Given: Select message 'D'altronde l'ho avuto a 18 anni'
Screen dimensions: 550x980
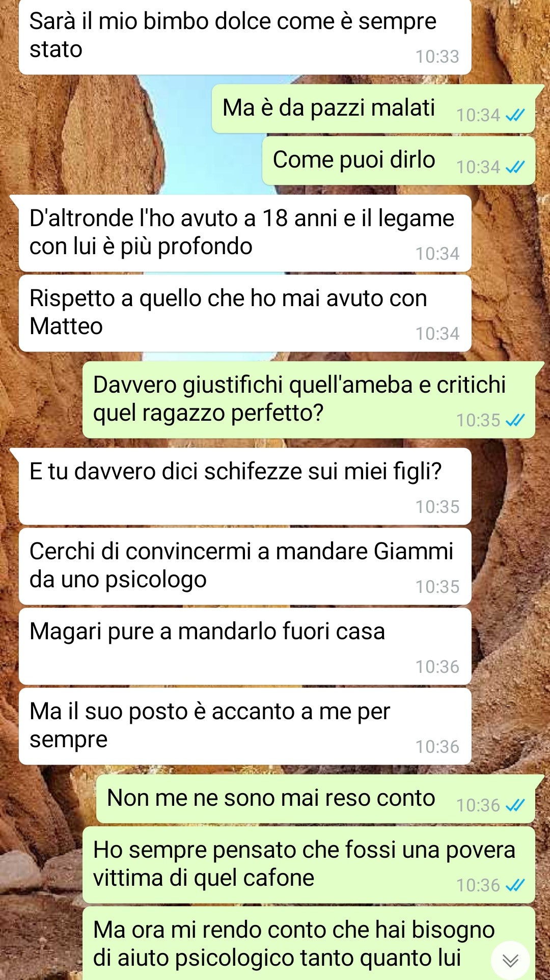Looking at the screenshot, I should 245,233.
